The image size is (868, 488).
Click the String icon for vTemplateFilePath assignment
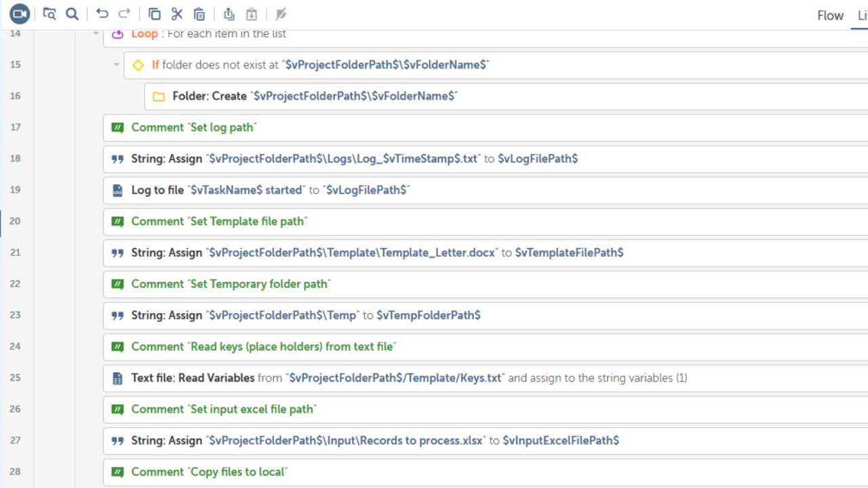click(x=117, y=253)
